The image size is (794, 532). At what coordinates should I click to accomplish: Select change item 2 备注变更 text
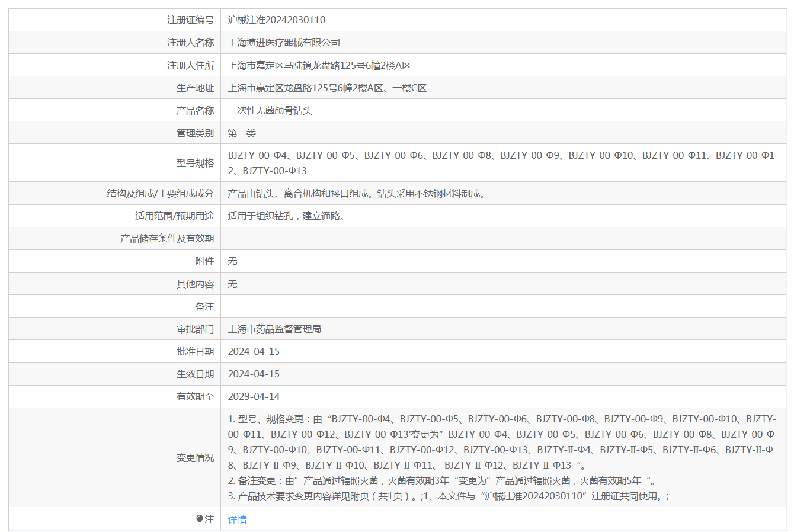(442, 480)
